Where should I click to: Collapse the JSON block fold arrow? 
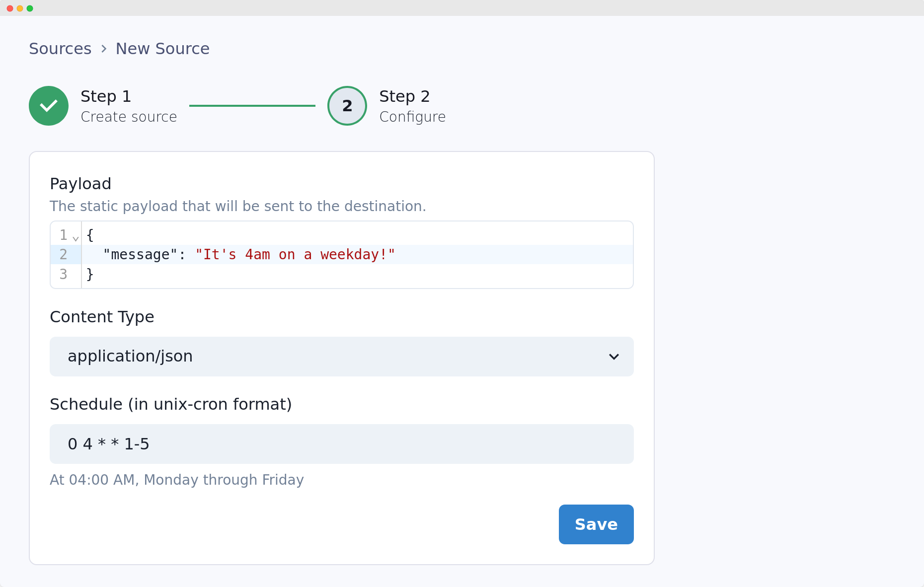click(x=76, y=238)
